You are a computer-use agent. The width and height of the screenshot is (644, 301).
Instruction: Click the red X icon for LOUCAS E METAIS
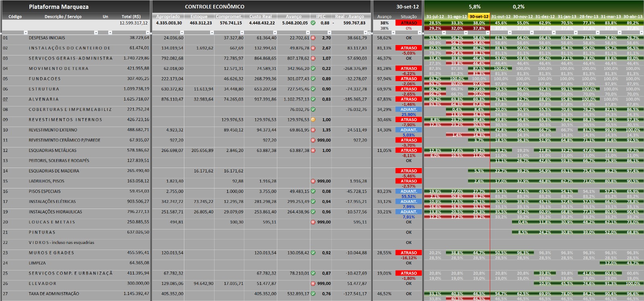pyautogui.click(x=313, y=222)
